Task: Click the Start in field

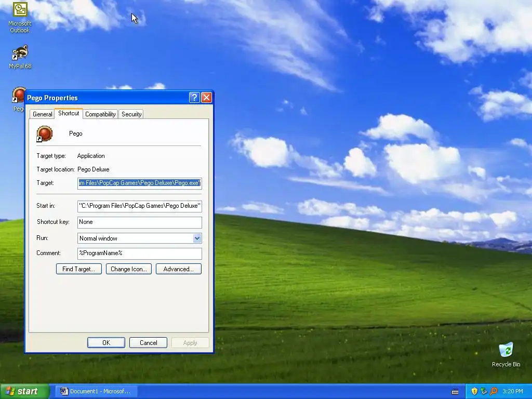Action: [x=139, y=206]
